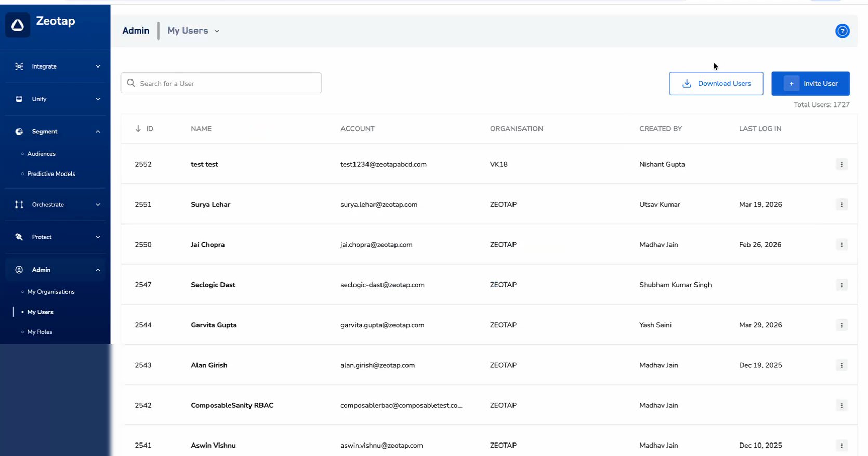
Task: Click the email surya.lehar@zeotap.com
Action: pos(379,205)
